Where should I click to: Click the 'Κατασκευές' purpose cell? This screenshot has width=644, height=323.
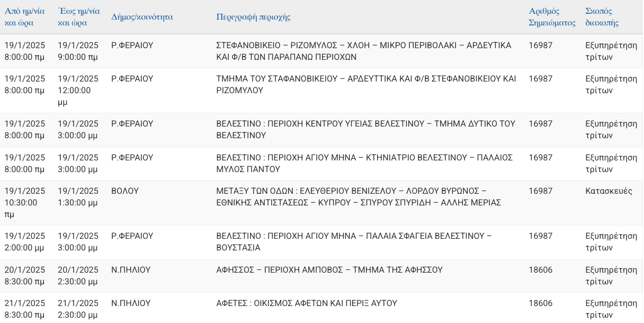[609, 191]
